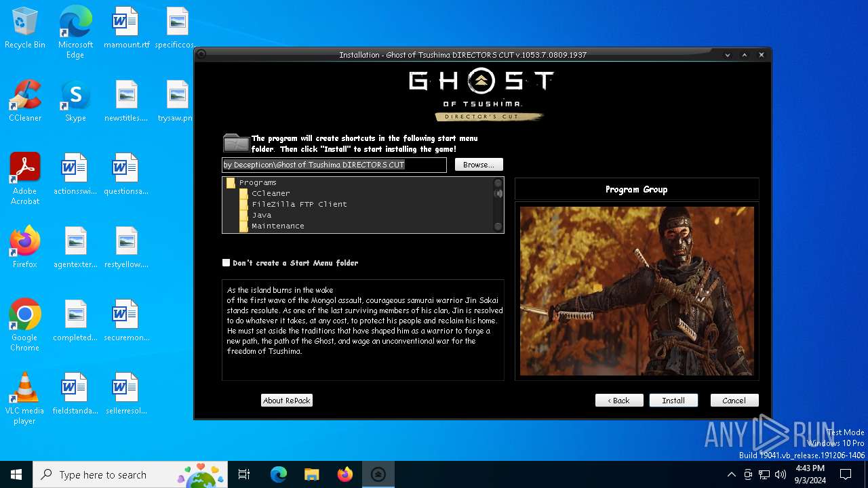Image resolution: width=868 pixels, height=488 pixels.
Task: Open network settings tray icon
Action: click(764, 474)
